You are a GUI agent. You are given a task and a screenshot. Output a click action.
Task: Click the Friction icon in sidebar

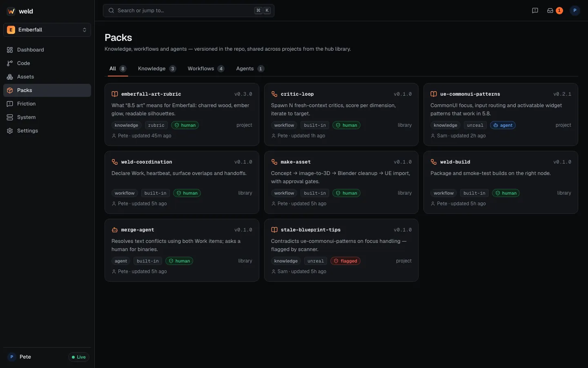[10, 104]
